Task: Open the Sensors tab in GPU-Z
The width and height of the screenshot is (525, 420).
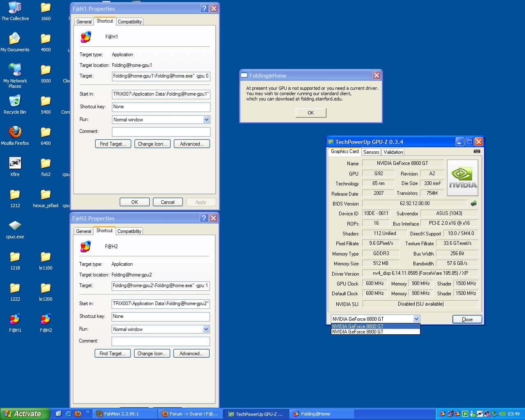Action: (371, 152)
